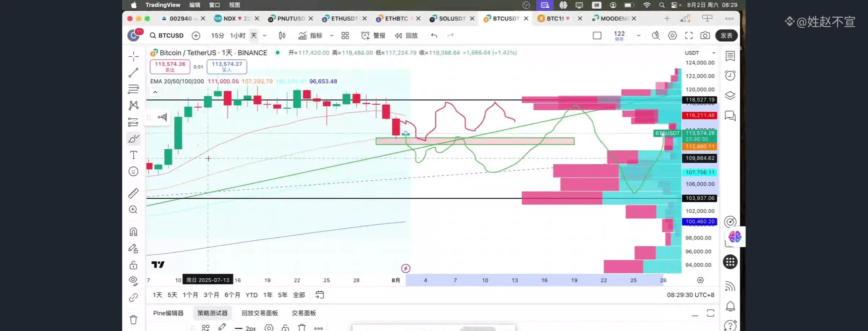868x331 pixels.
Task: Open the chart layout selector square
Action: 597,35
